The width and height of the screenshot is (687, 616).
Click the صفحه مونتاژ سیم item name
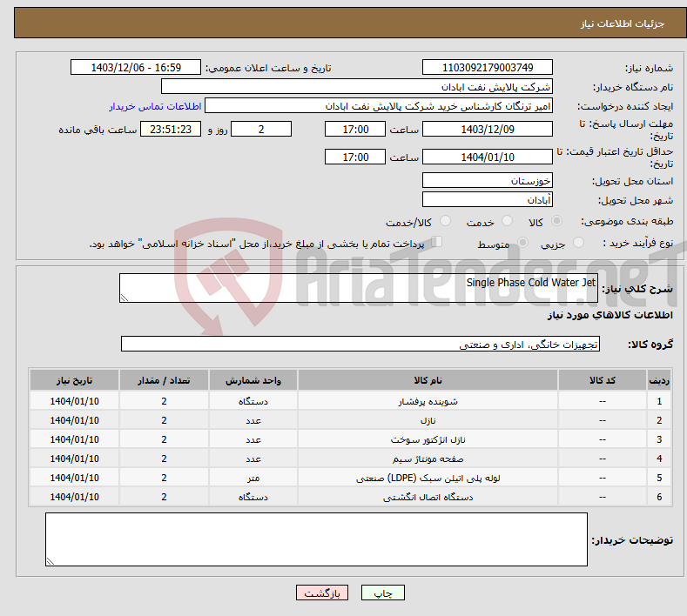[x=428, y=459]
